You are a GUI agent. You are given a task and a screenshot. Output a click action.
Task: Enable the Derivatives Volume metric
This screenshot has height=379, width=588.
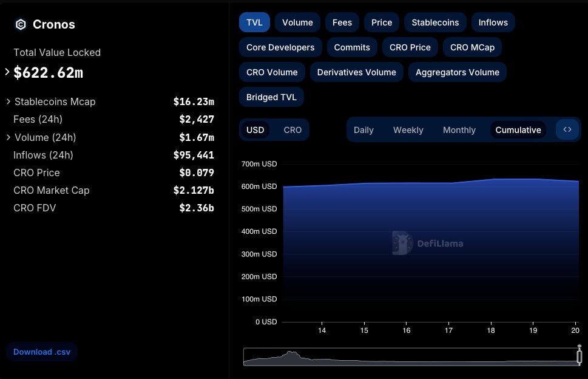coord(356,72)
